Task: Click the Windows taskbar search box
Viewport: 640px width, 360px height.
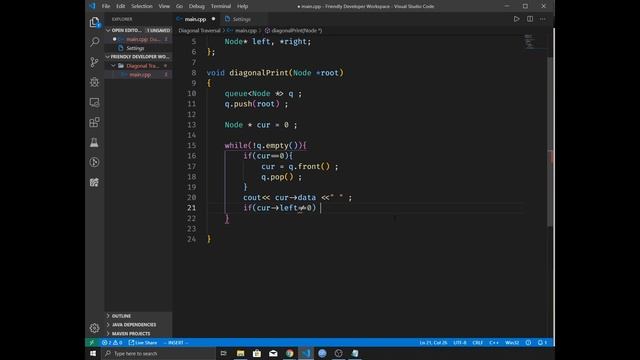Action: point(158,353)
